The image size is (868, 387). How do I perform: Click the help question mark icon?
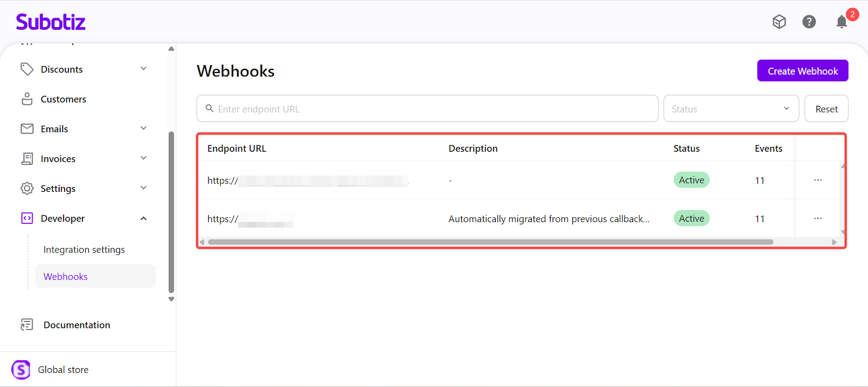tap(809, 22)
